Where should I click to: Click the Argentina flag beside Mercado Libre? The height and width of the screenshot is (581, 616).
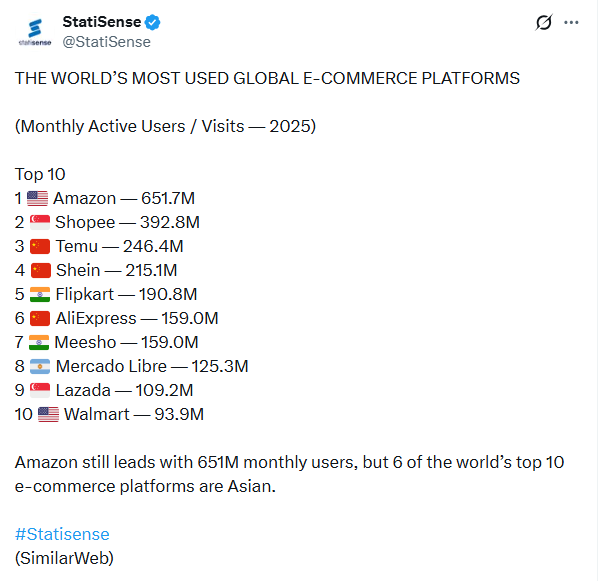coord(40,366)
